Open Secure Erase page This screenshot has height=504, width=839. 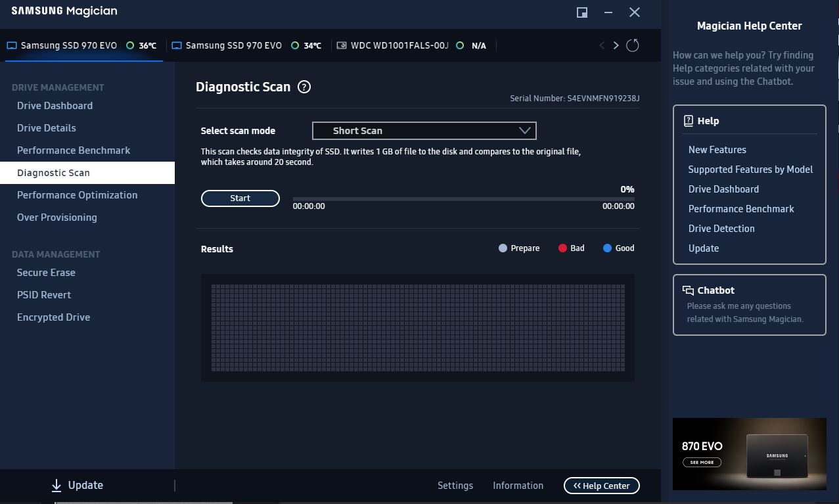pyautogui.click(x=46, y=273)
